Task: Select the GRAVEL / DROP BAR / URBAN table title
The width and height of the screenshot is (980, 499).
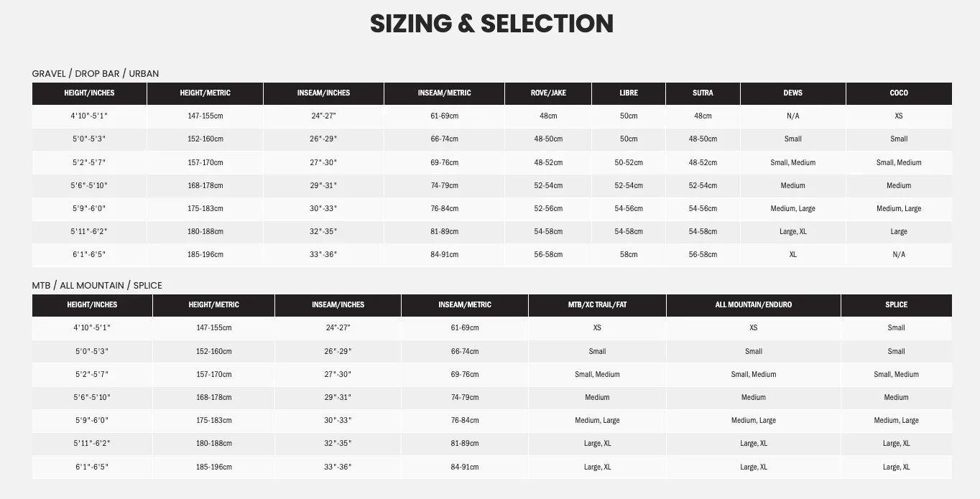Action: click(96, 73)
